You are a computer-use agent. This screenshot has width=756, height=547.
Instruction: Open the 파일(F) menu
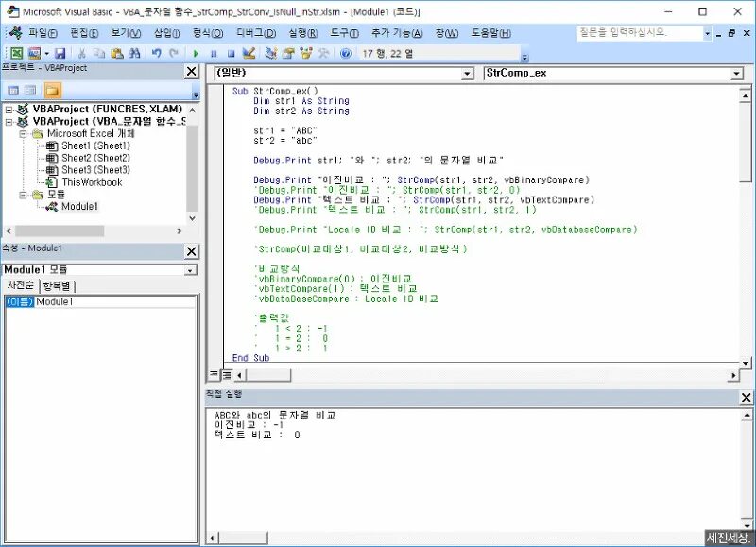43,33
